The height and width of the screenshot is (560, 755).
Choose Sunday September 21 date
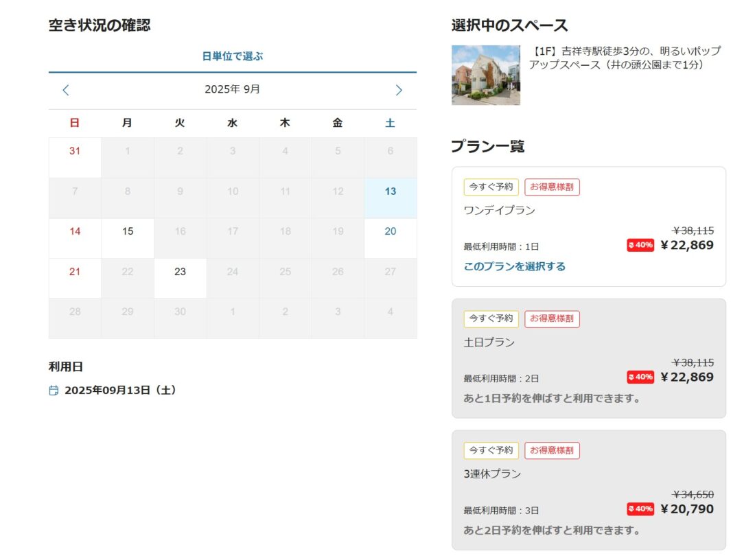pyautogui.click(x=75, y=272)
